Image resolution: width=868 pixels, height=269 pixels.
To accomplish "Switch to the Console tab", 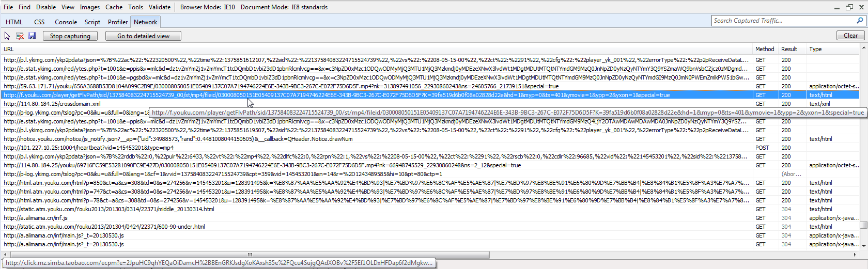I will (x=66, y=22).
